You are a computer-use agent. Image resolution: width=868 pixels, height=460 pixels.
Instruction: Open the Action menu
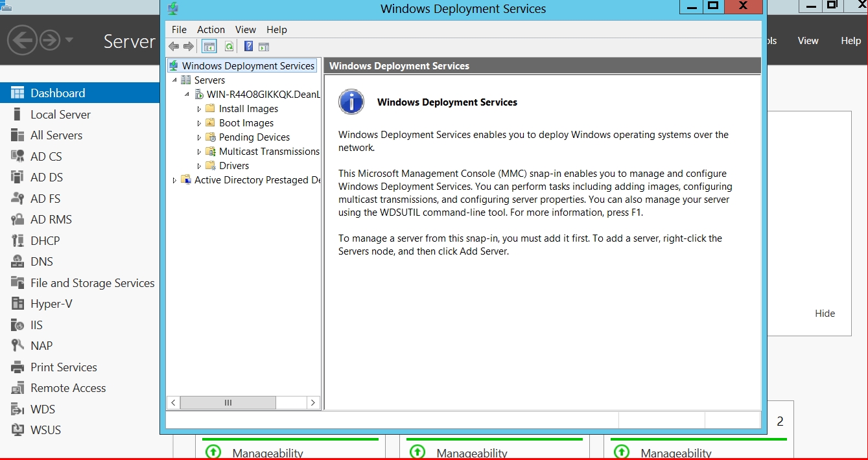click(x=211, y=30)
